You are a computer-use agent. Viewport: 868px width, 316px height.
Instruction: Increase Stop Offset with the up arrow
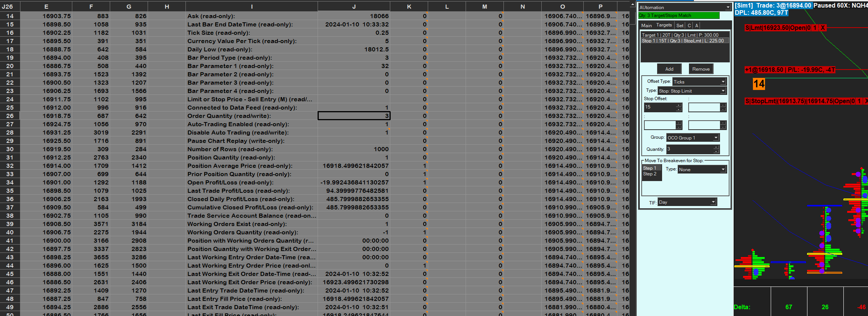[679, 105]
